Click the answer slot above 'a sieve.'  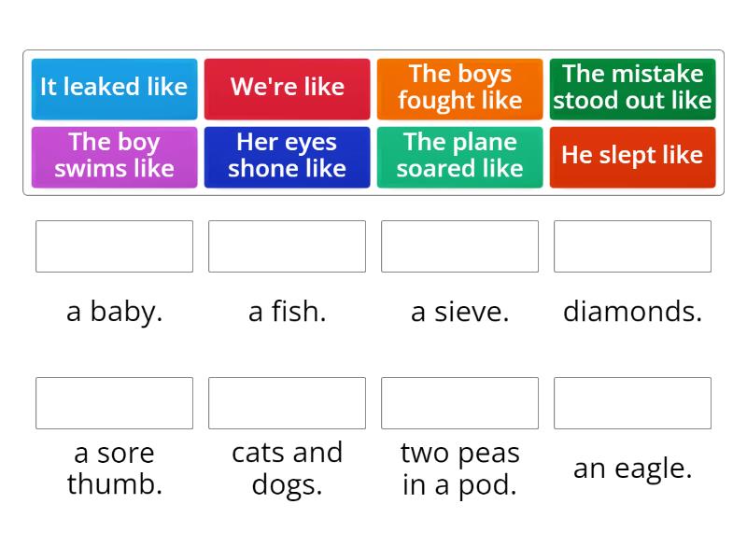[459, 246]
